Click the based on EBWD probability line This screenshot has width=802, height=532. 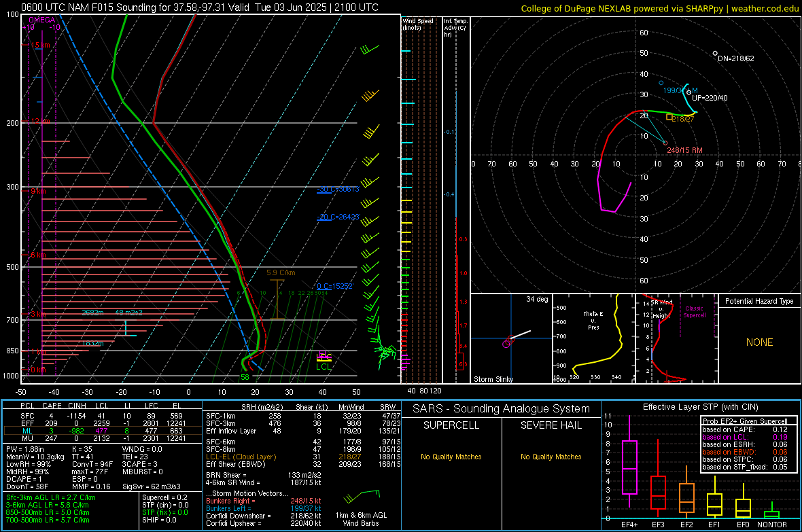[x=745, y=452]
